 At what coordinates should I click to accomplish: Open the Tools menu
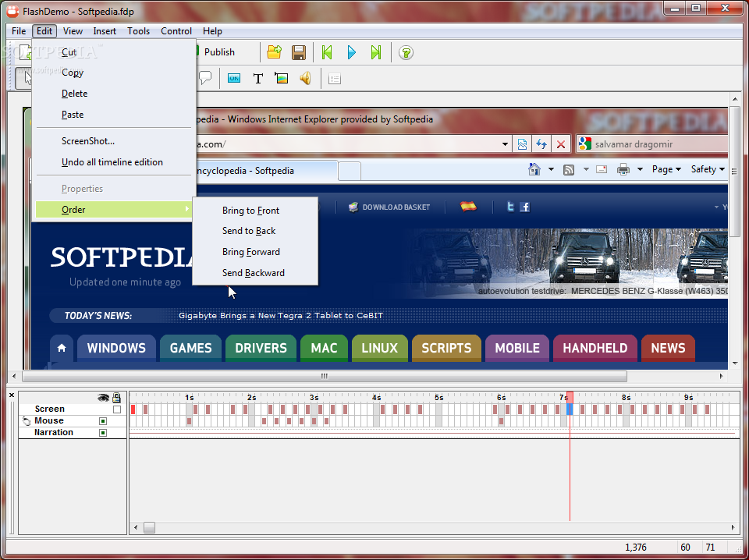point(139,31)
